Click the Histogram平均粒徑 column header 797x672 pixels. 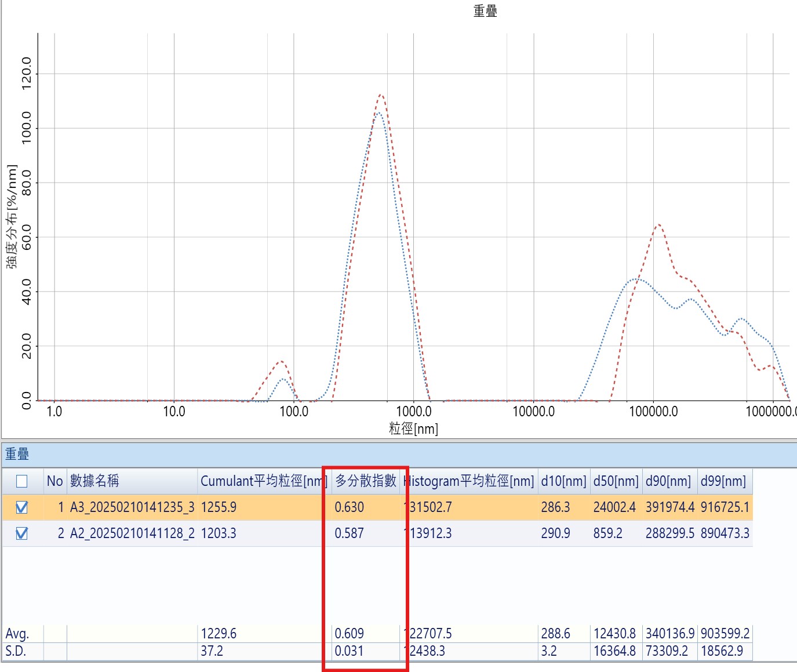[470, 481]
